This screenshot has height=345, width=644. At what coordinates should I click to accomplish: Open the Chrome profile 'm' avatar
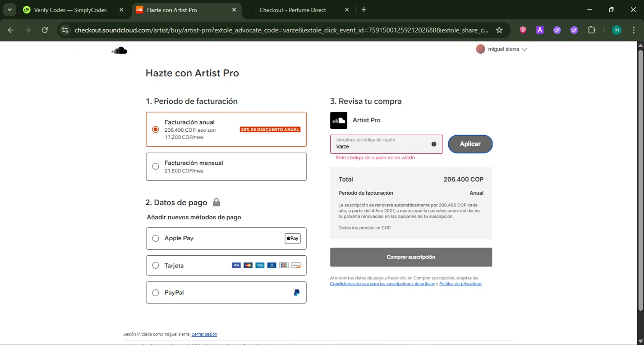tap(617, 30)
